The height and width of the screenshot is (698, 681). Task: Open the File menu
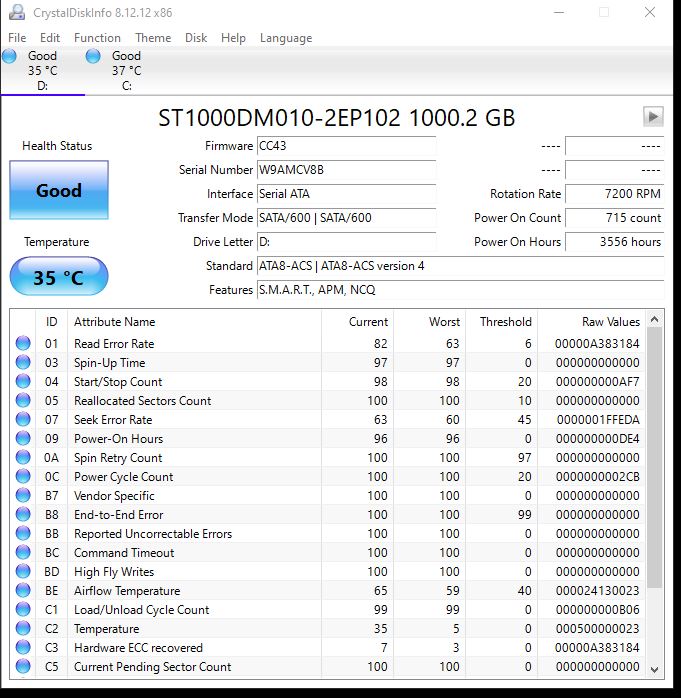(x=17, y=38)
